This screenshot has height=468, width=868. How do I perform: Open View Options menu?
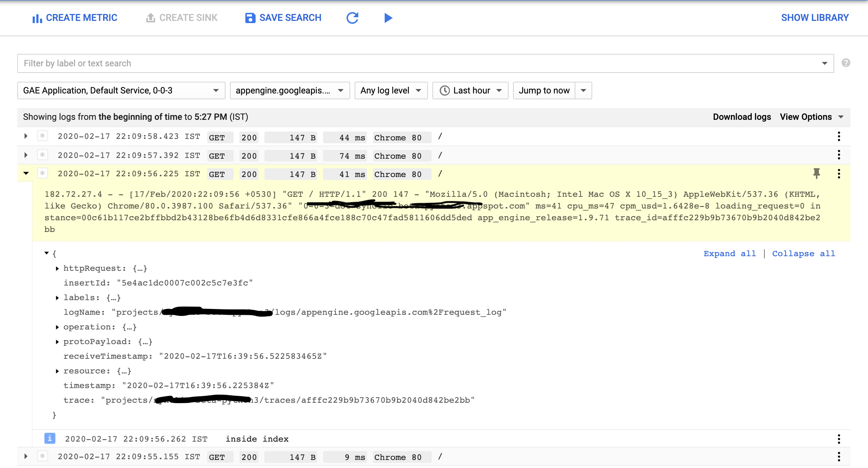811,117
